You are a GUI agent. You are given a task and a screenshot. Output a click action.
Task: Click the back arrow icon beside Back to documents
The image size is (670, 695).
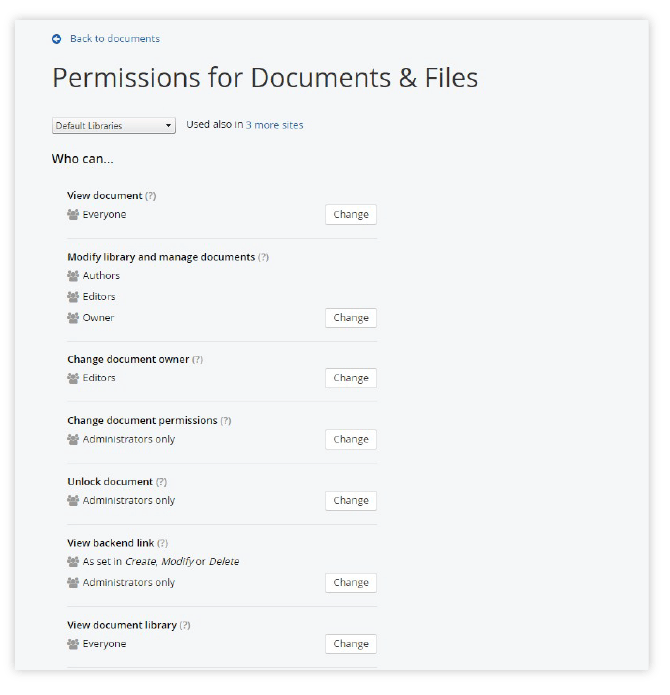57,39
